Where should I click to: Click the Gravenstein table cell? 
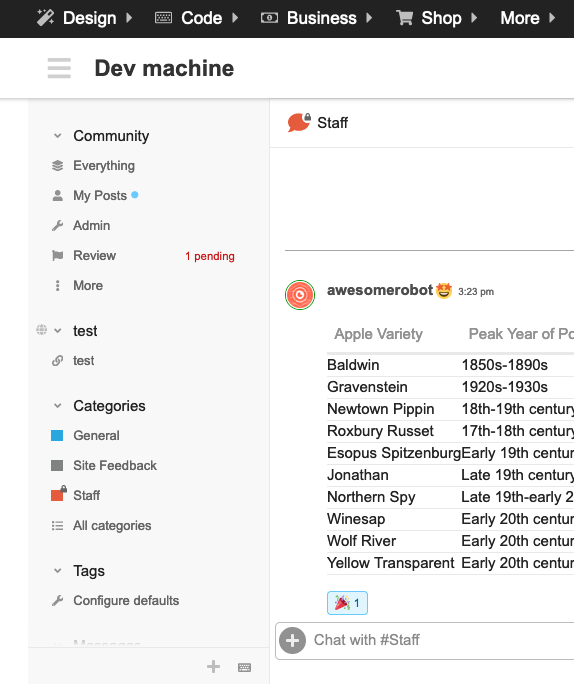(x=367, y=387)
